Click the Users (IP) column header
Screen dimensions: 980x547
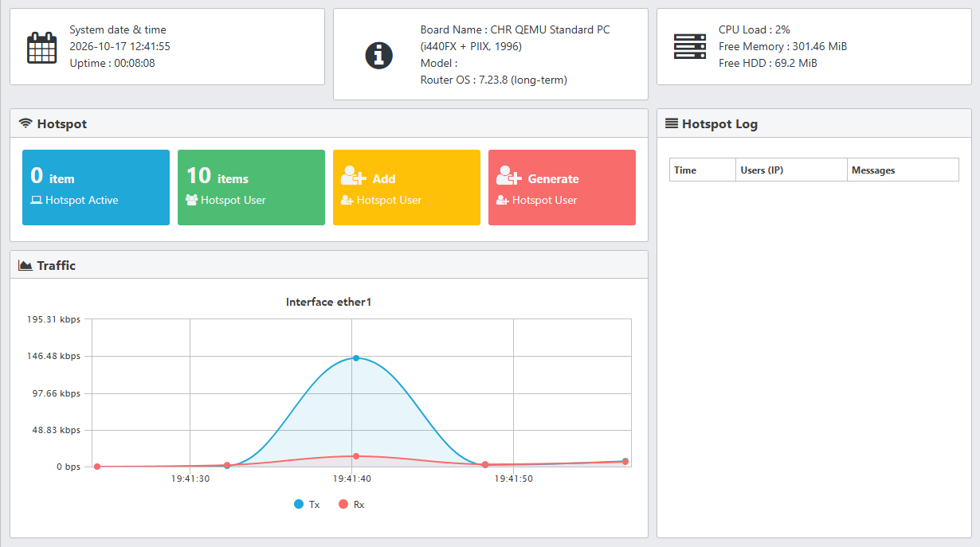(791, 170)
